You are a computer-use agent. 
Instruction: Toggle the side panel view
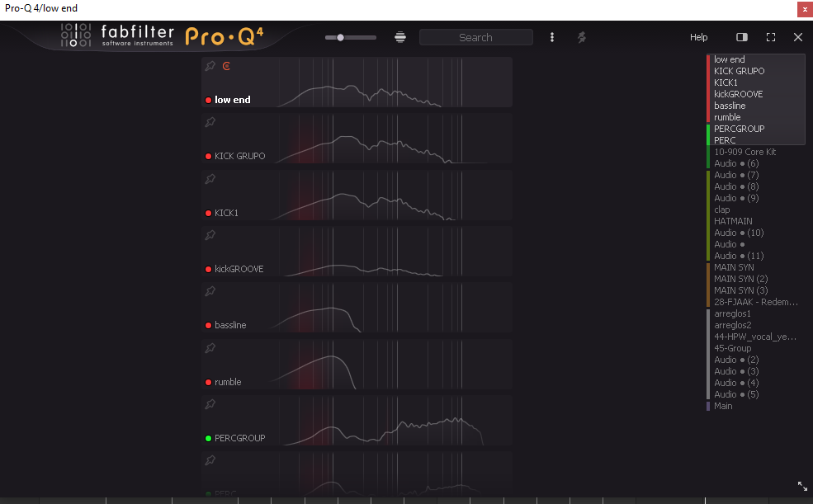pyautogui.click(x=742, y=37)
